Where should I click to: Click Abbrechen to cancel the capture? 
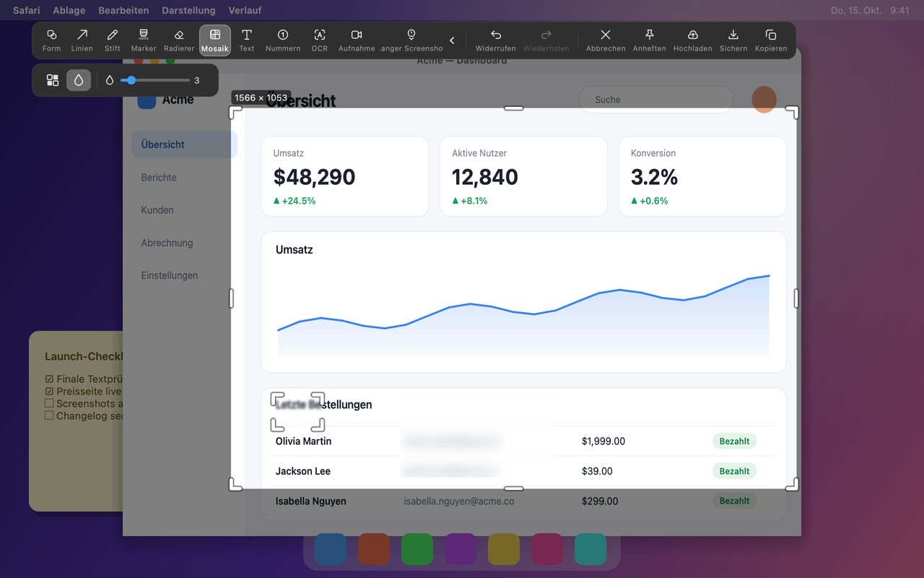[606, 40]
